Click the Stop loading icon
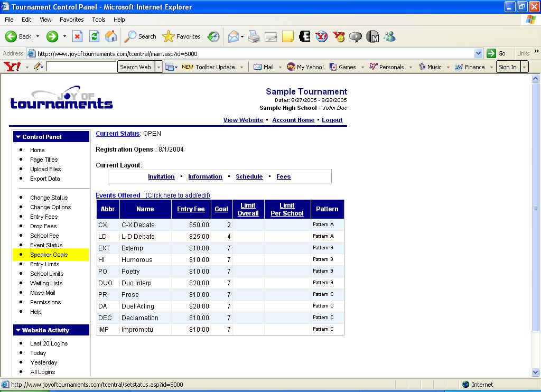 (x=77, y=36)
